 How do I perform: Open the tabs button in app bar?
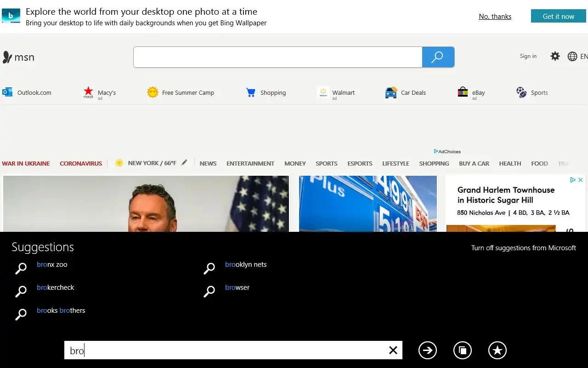click(463, 350)
